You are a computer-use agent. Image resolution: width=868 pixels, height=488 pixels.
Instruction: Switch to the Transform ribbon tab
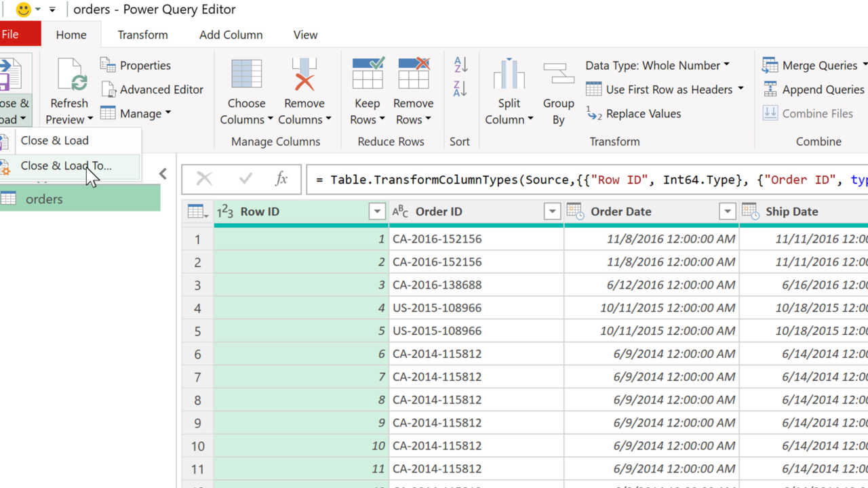142,35
